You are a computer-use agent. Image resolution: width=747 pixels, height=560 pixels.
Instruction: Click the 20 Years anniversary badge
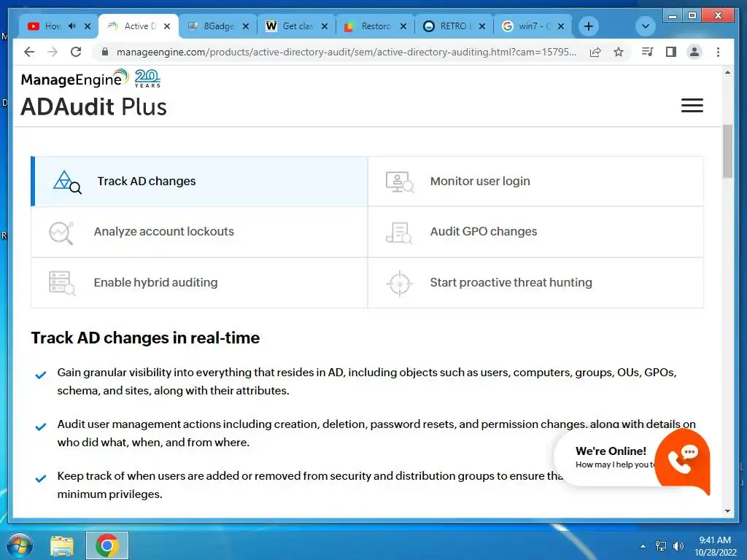click(x=147, y=79)
